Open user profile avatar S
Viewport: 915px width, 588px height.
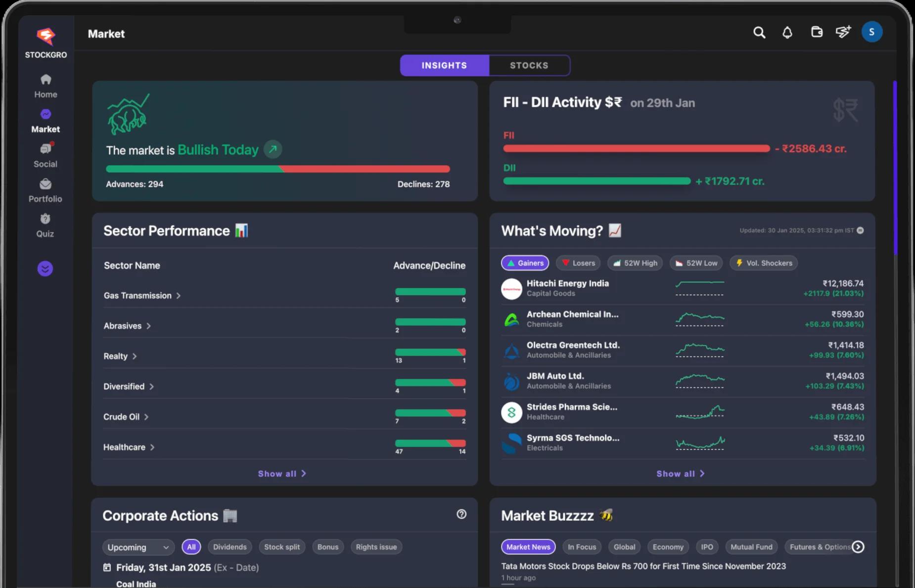[x=871, y=32]
